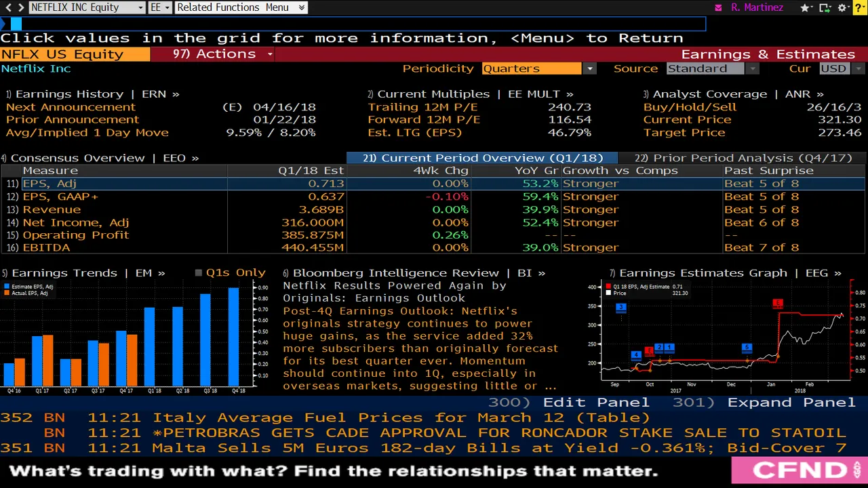Open the settings gear icon
Screen dimensions: 868x488
[843, 7]
